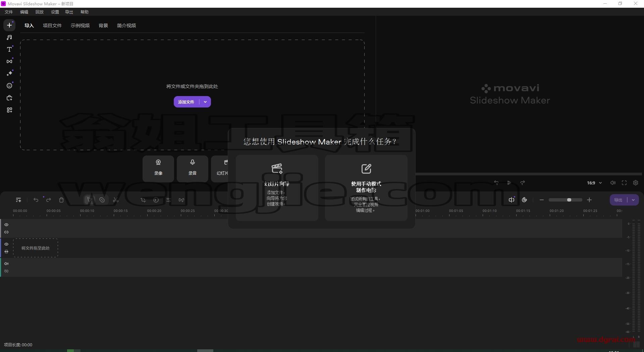Screen dimensions: 644x352
Task: Switch to the 导入 tab
Action: [29, 26]
